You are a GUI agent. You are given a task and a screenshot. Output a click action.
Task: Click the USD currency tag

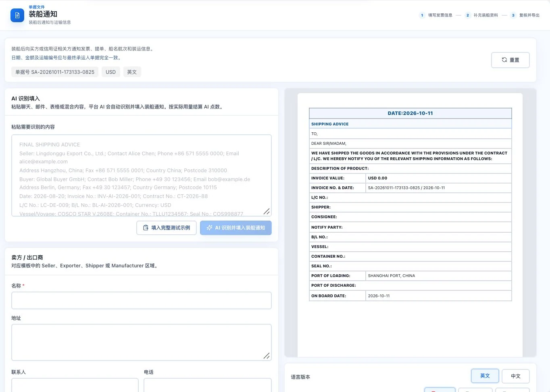point(110,72)
